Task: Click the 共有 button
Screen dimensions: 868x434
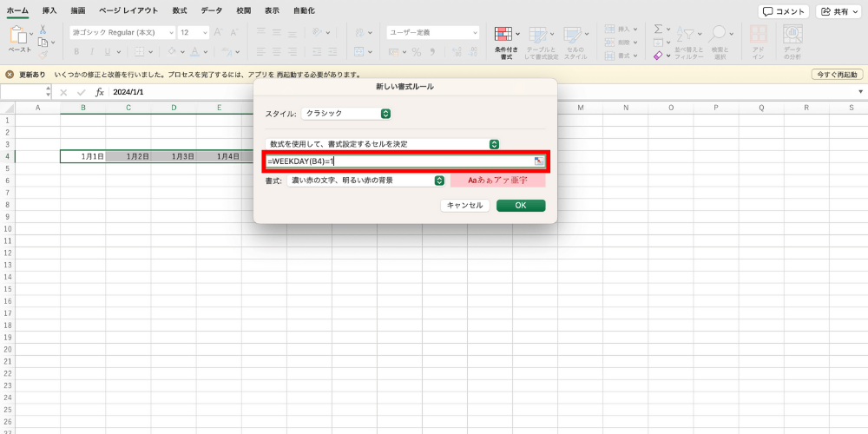Action: coord(838,11)
